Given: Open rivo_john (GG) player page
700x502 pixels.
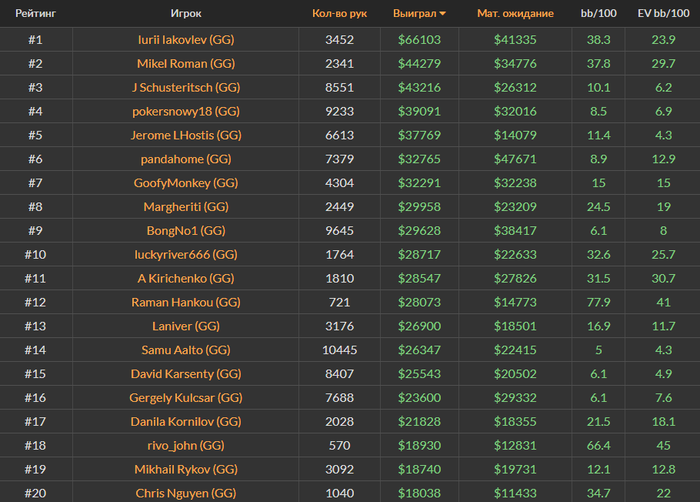Looking at the screenshot, I should [186, 445].
